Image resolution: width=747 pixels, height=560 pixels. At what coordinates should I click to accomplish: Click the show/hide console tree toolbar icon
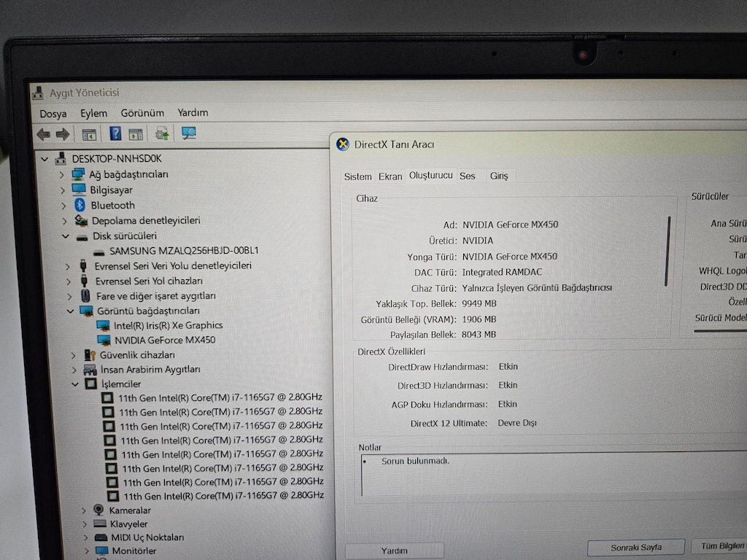pos(89,135)
